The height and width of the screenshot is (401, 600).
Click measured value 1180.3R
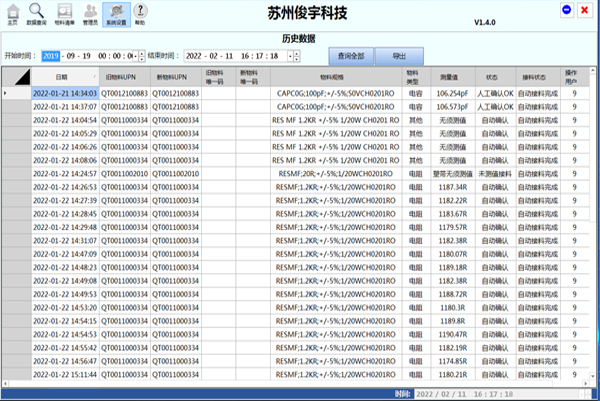coord(453,308)
